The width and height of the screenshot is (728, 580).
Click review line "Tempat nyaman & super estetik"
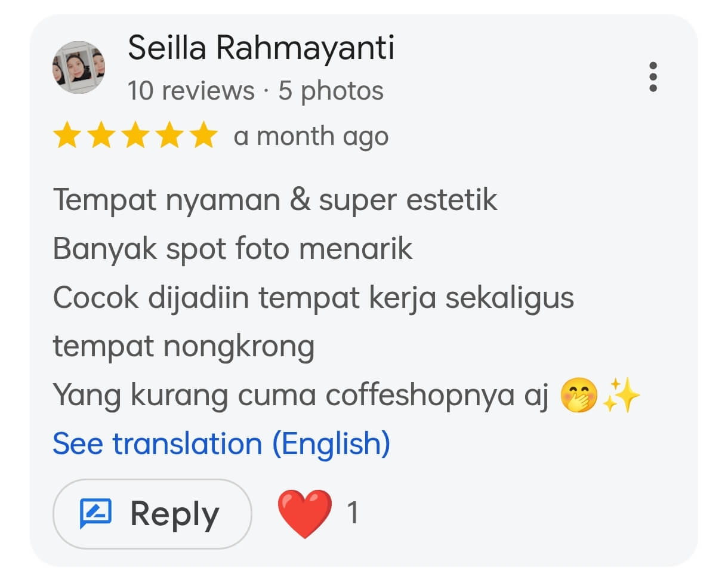[275, 199]
